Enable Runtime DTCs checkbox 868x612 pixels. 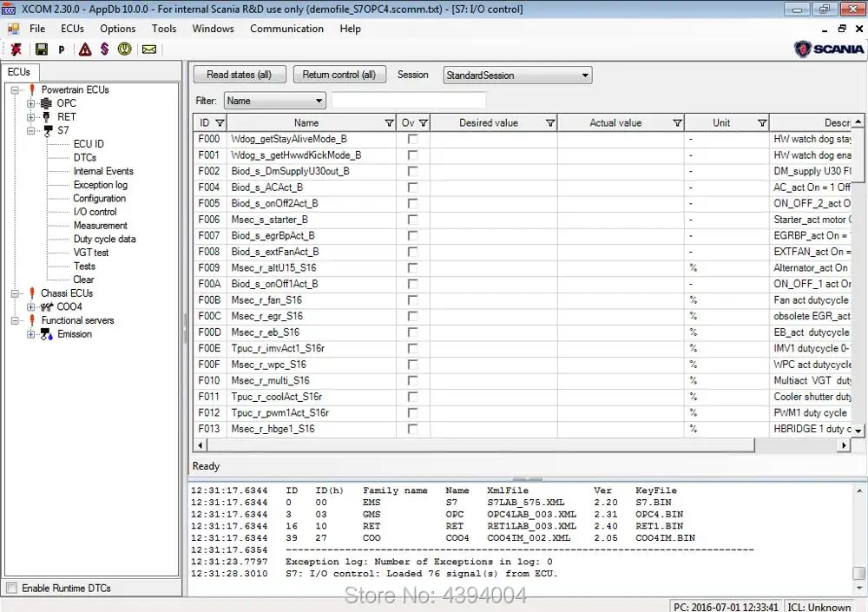[x=11, y=589]
